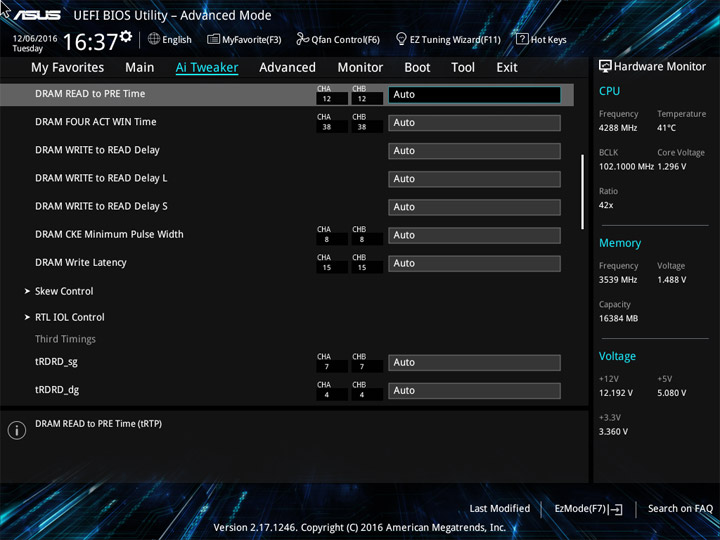
Task: Click the +5V reading 5.080 V
Action: [x=671, y=393]
